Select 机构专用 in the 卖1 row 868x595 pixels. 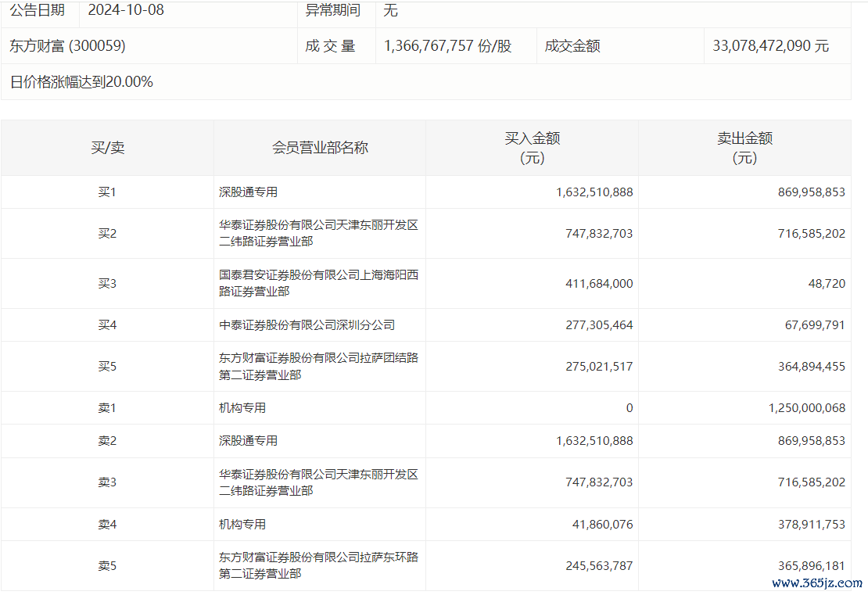tap(242, 408)
